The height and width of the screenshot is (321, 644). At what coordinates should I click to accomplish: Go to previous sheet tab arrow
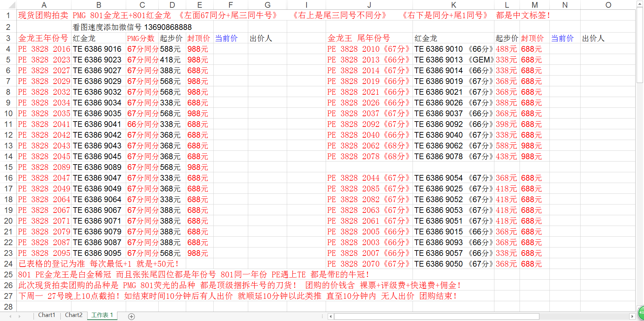click(10, 316)
